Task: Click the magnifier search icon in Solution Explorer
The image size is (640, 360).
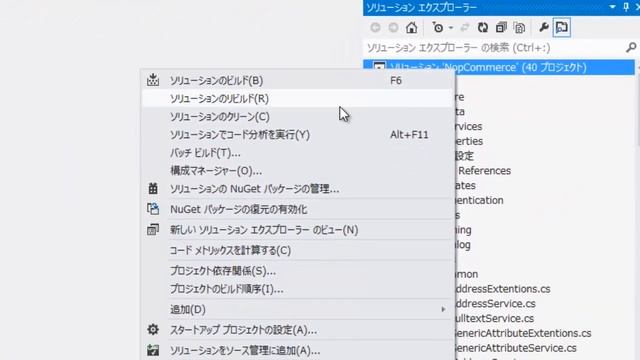Action: click(x=631, y=48)
